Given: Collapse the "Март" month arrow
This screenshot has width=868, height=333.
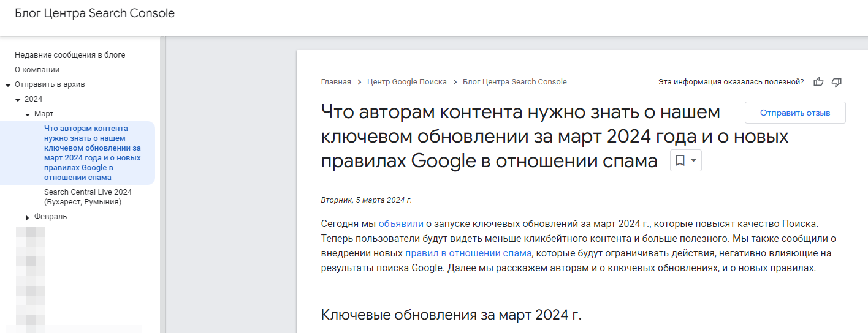Looking at the screenshot, I should pyautogui.click(x=28, y=114).
